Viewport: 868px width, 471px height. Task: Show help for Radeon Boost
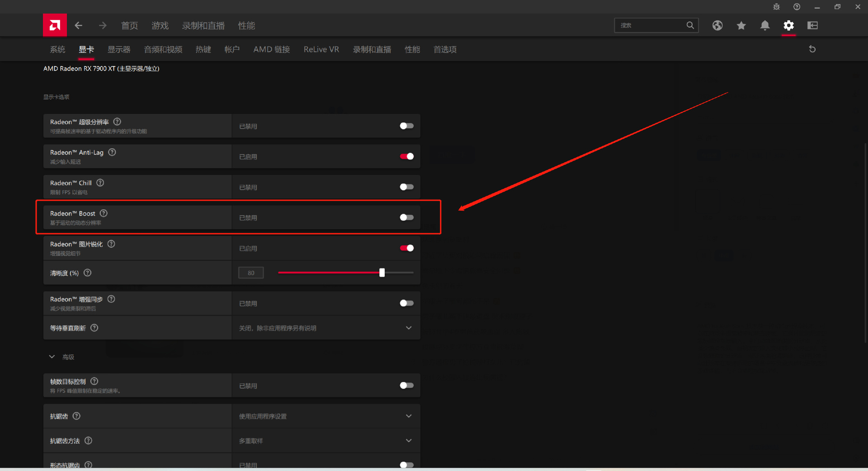tap(104, 213)
